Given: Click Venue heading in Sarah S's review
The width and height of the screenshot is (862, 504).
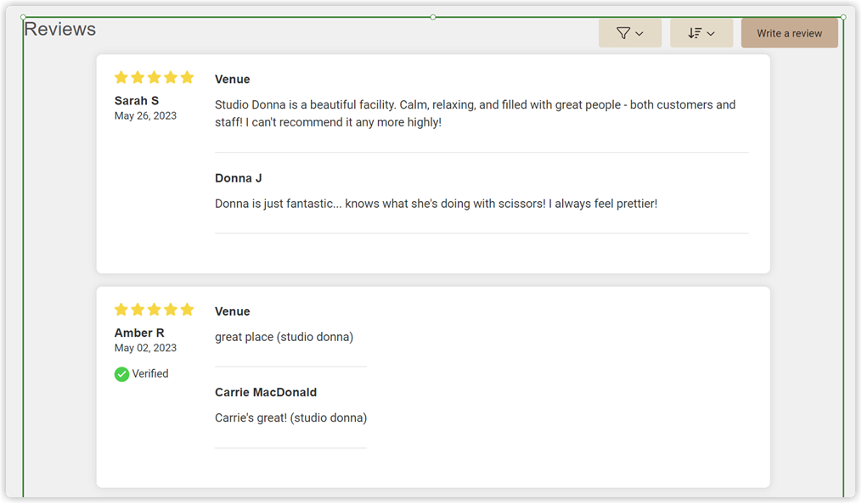Looking at the screenshot, I should pos(232,79).
